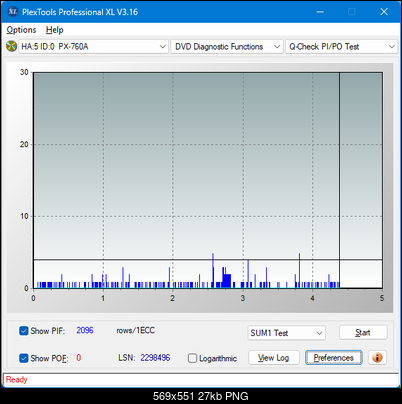
Task: Click the vertical end marker line in graph
Action: click(x=339, y=180)
